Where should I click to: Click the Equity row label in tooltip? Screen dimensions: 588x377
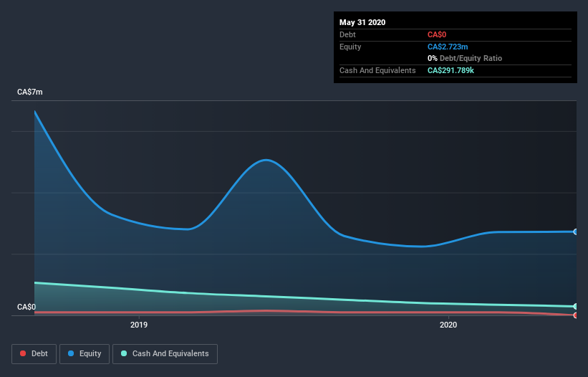click(350, 47)
